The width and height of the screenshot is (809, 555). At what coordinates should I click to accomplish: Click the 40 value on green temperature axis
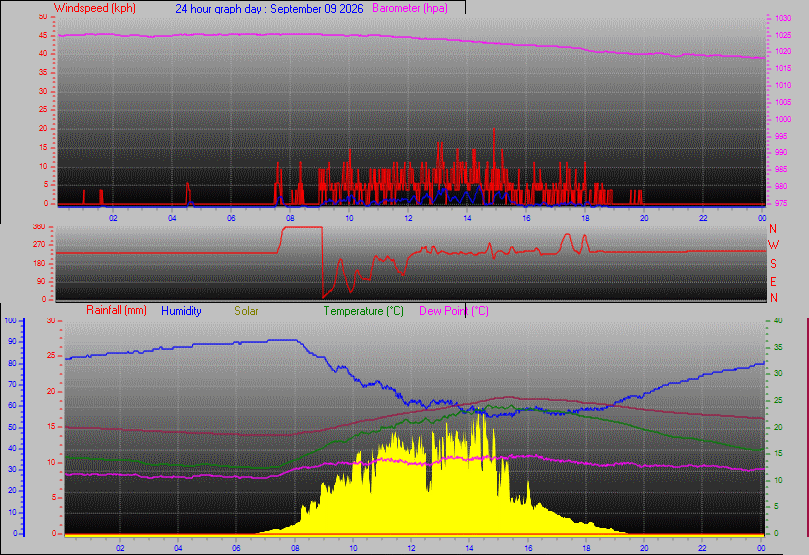(x=778, y=320)
